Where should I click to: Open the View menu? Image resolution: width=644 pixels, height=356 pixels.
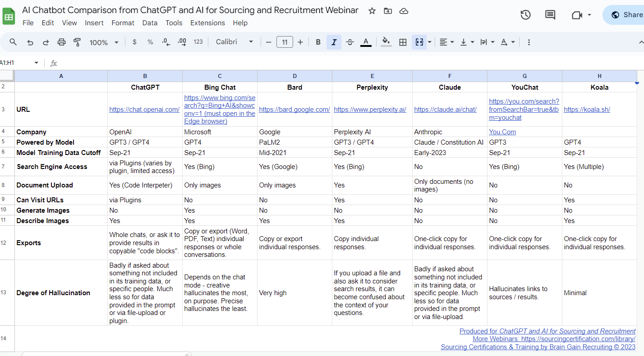(69, 23)
